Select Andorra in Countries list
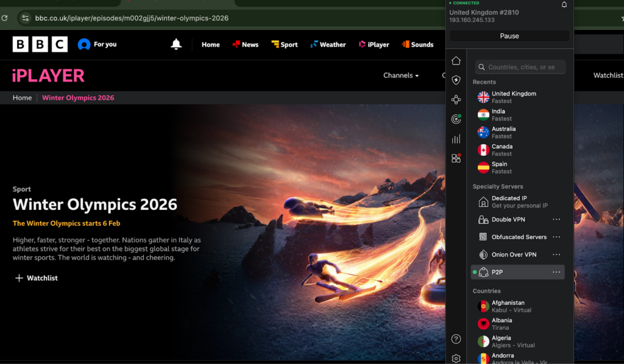 pyautogui.click(x=517, y=358)
